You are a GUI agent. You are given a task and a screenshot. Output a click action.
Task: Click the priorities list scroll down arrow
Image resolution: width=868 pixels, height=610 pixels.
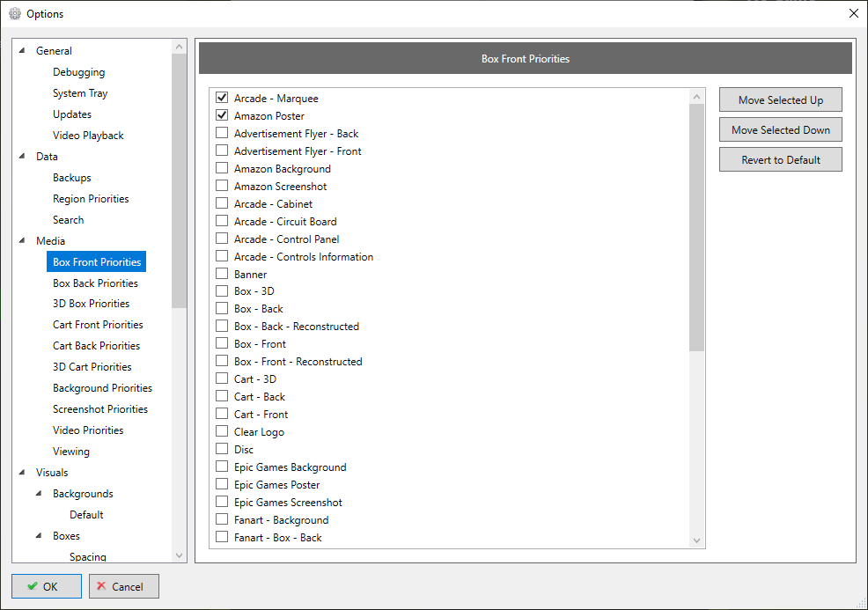tap(697, 540)
